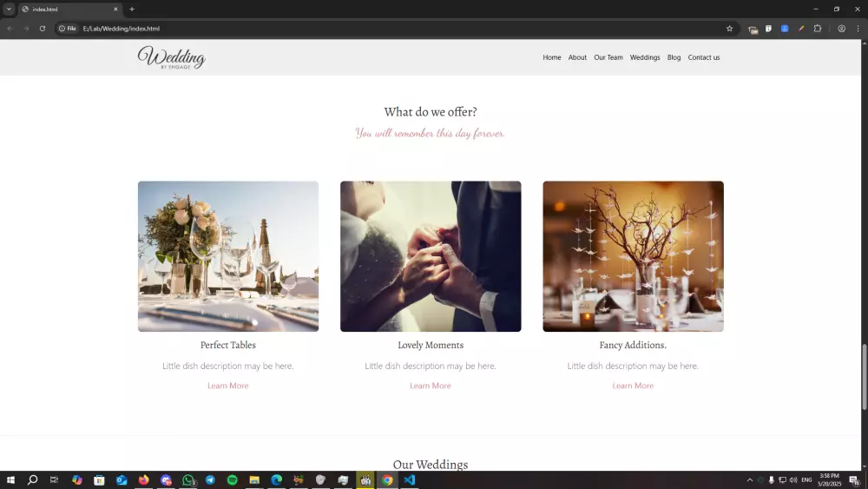Click the couple holding hands photo

pyautogui.click(x=431, y=256)
